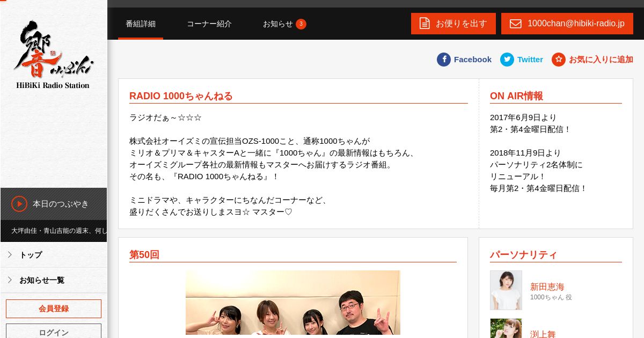The height and width of the screenshot is (338, 644).
Task: Click the Facebook circle icon
Action: (444, 60)
